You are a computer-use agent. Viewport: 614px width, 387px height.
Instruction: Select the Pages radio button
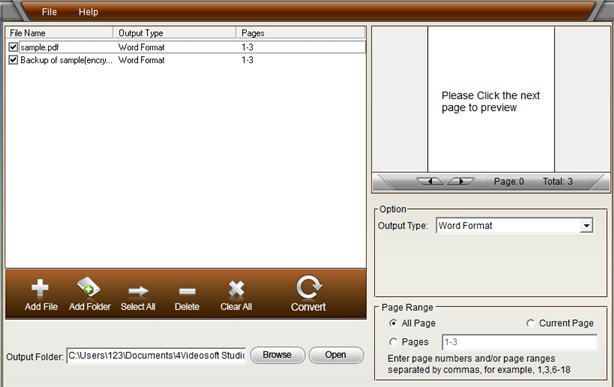point(393,342)
